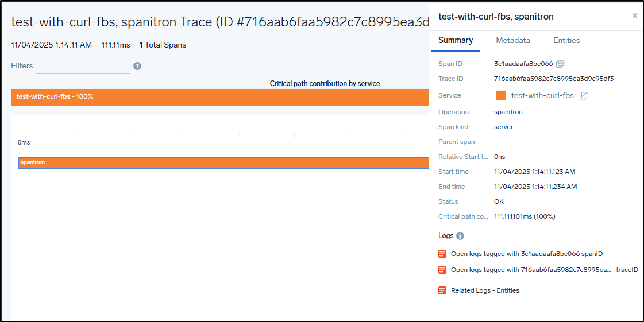
Task: Click the 0ms timeline marker
Action: pos(24,142)
